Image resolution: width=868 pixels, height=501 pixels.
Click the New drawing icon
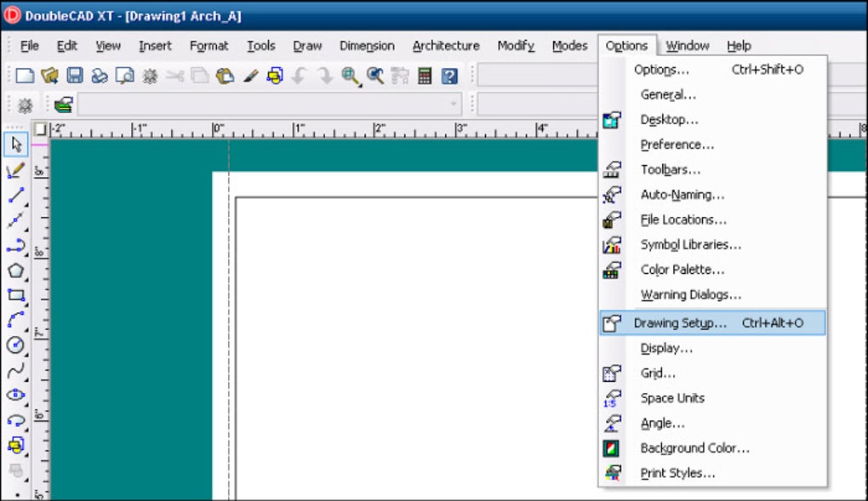(25, 76)
